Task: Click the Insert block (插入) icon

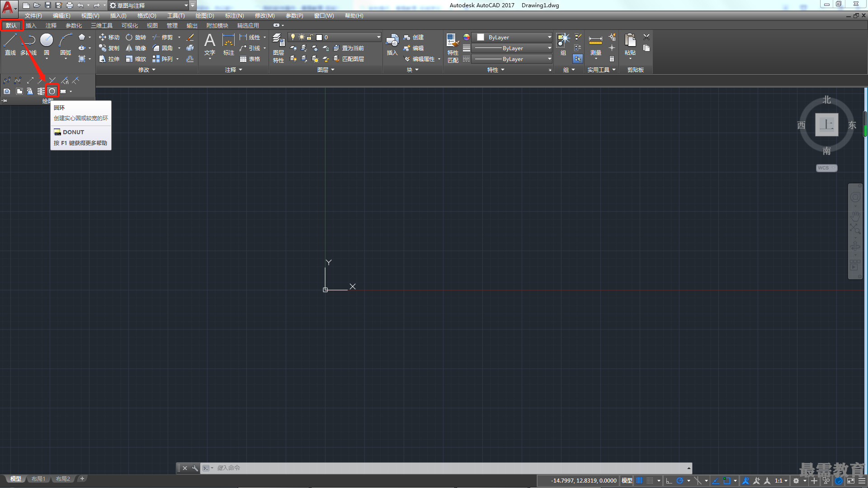Action: (392, 44)
